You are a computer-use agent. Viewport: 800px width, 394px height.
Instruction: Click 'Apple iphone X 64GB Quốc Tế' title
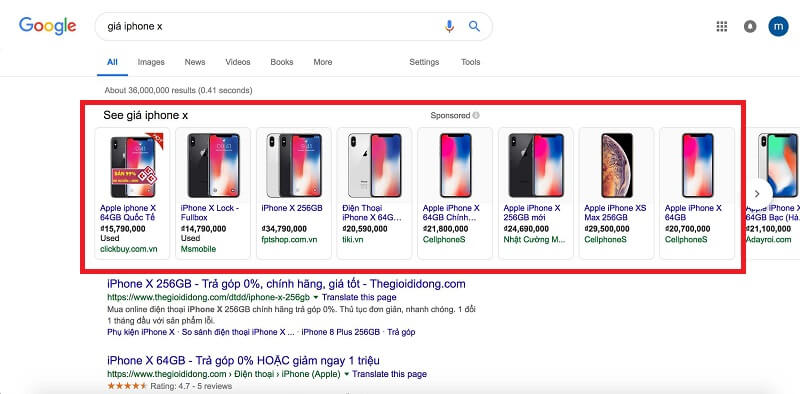128,213
